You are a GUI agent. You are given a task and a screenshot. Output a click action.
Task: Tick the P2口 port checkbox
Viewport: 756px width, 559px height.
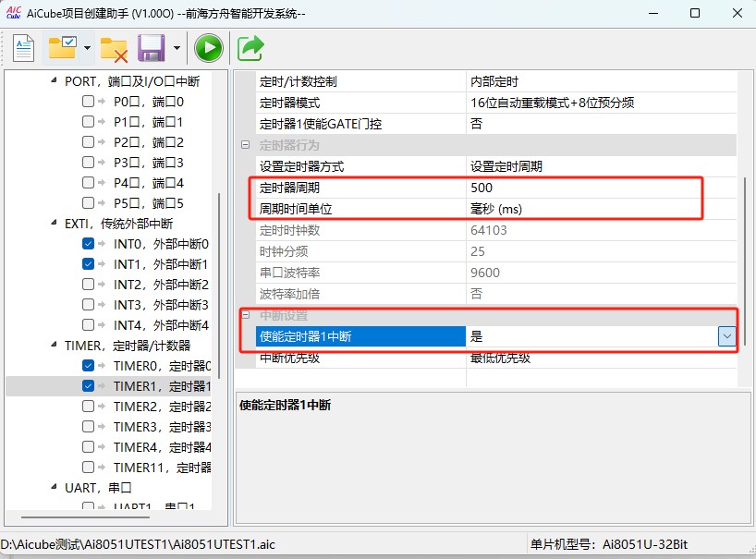coord(88,141)
